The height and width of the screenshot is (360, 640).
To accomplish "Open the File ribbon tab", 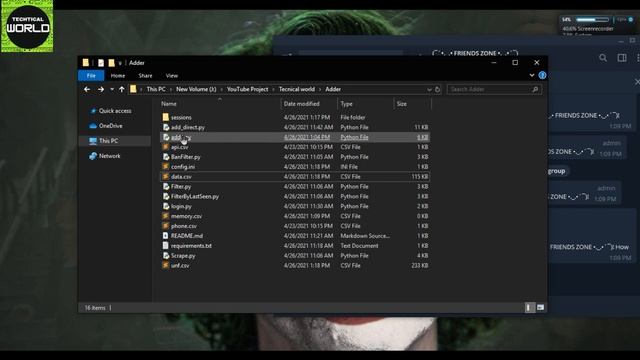I will click(91, 76).
